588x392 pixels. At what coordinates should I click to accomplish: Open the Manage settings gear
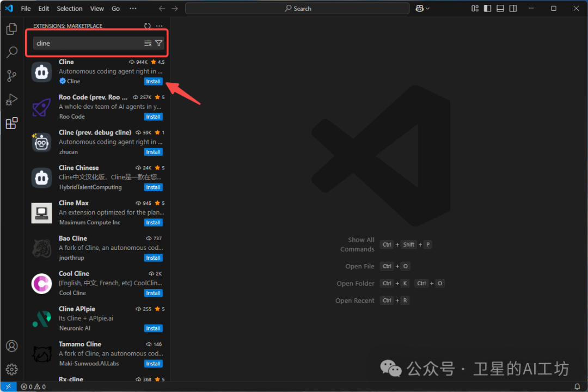pyautogui.click(x=11, y=369)
